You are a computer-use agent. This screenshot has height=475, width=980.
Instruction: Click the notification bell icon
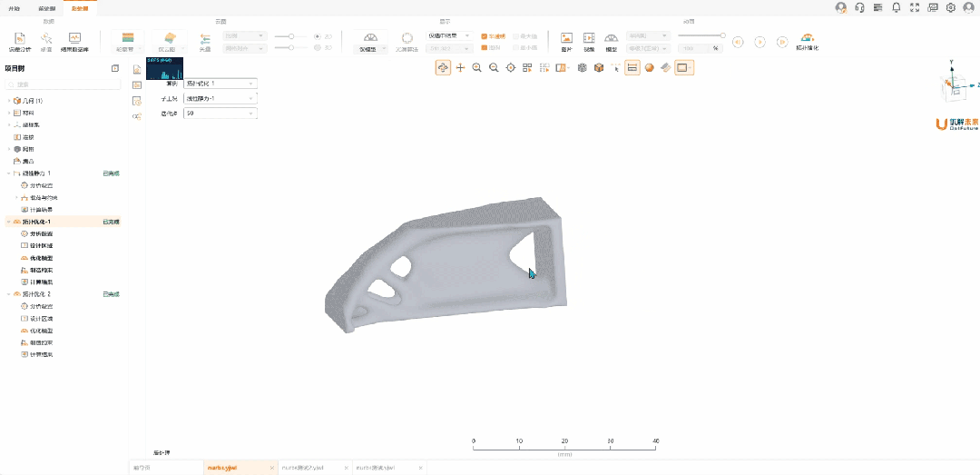(x=897, y=7)
